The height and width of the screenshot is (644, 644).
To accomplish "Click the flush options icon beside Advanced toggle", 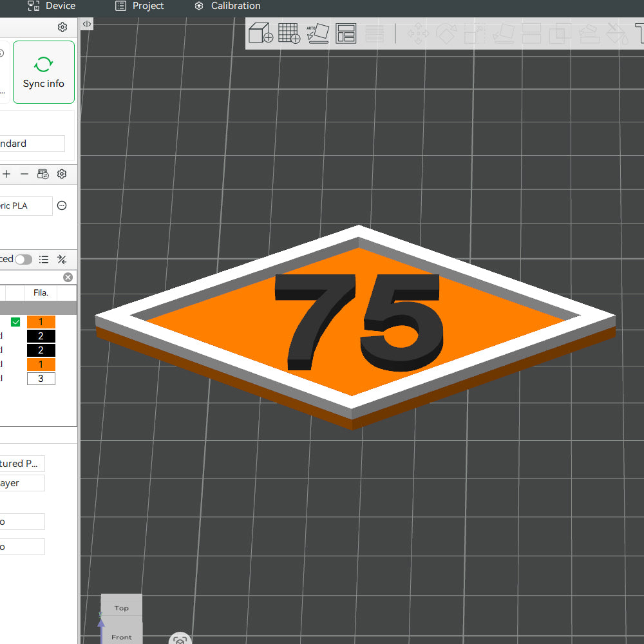I will [62, 259].
